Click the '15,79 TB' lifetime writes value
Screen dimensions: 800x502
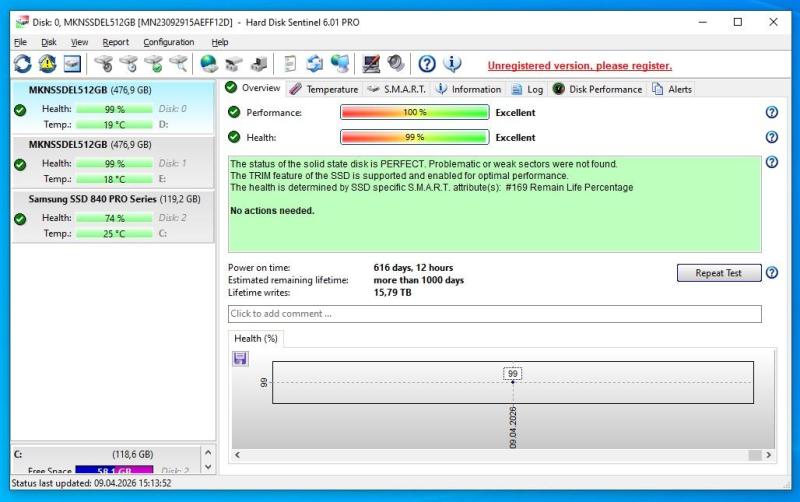[392, 293]
